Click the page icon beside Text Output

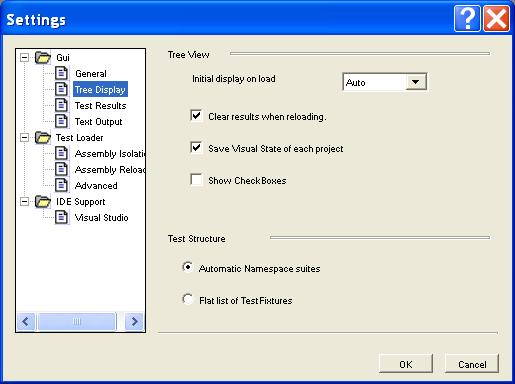tap(61, 121)
